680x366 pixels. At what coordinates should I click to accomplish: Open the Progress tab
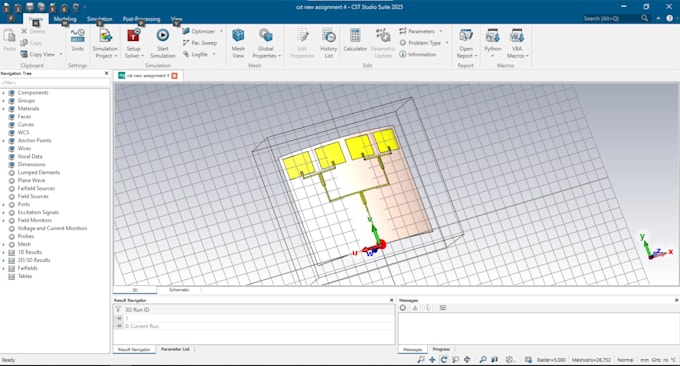[x=441, y=349]
